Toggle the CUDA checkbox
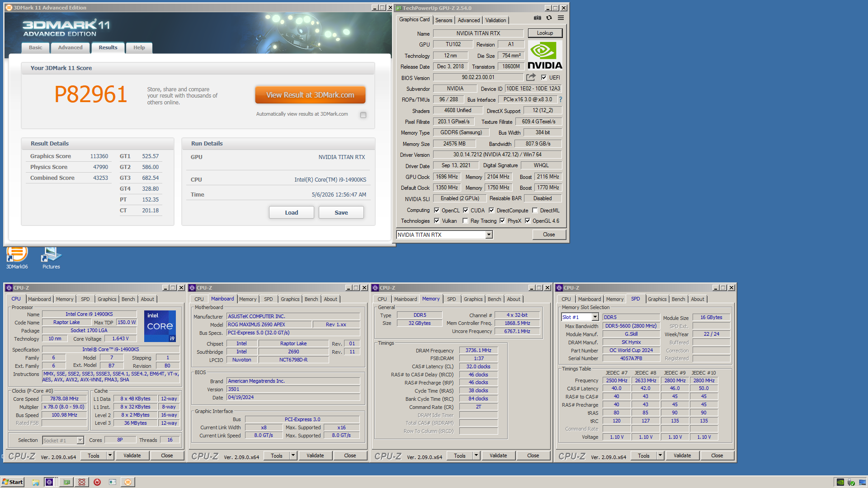This screenshot has width=868, height=488. point(466,210)
